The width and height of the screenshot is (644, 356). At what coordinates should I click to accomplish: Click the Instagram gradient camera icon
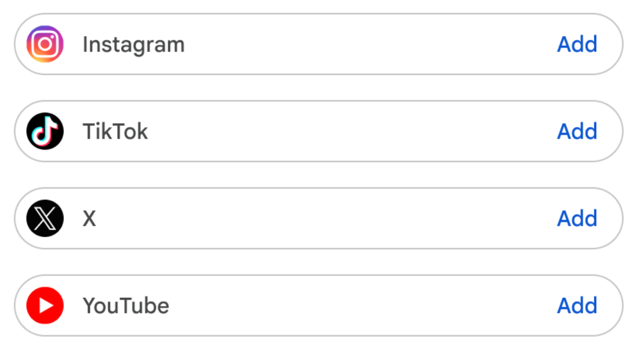(45, 44)
